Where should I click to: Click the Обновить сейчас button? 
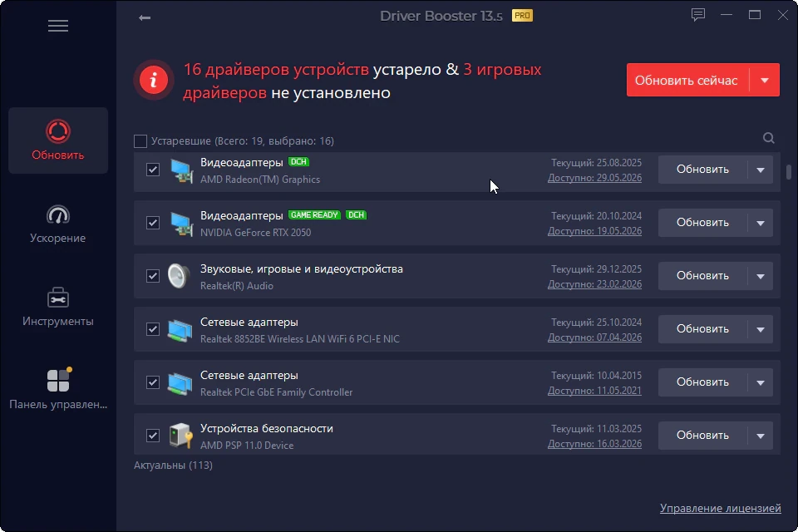[687, 80]
